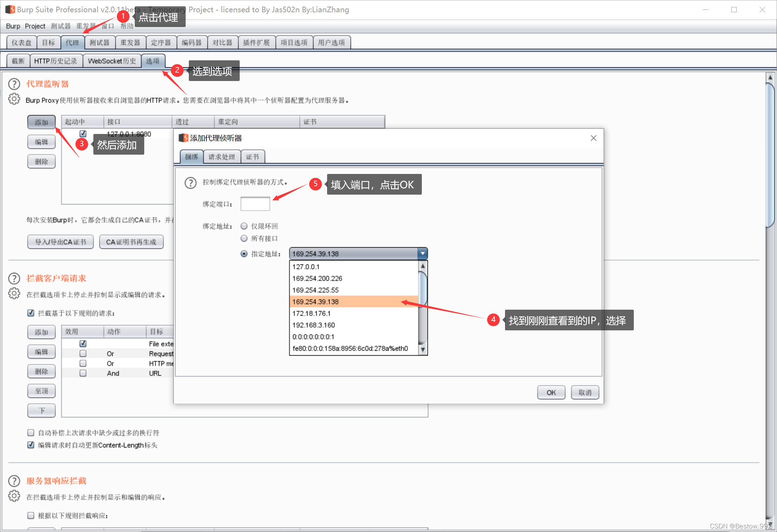Viewport: 777px width, 532px height.
Task: Click 导入/导出CA证书 button
Action: 60,242
